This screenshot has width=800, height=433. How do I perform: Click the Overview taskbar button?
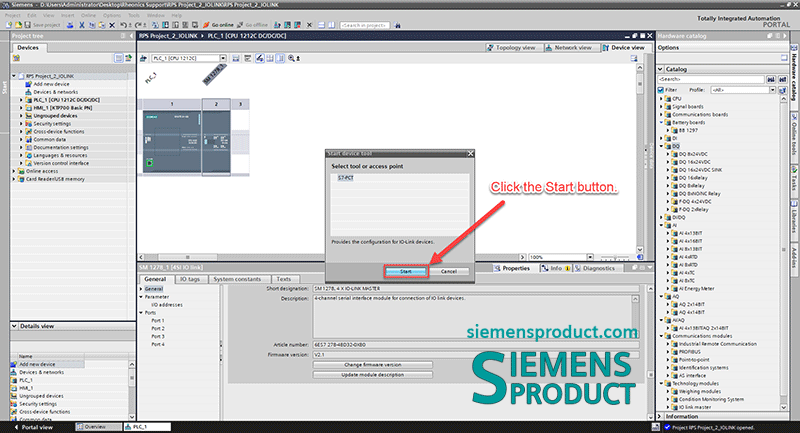point(97,427)
